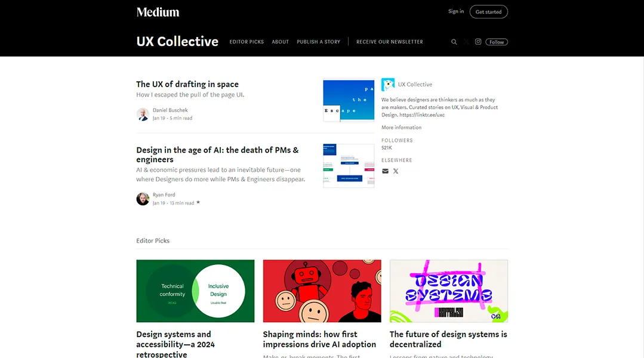Click the UX Collective bear avatar
Screen dimensions: 644x358
tap(388, 85)
